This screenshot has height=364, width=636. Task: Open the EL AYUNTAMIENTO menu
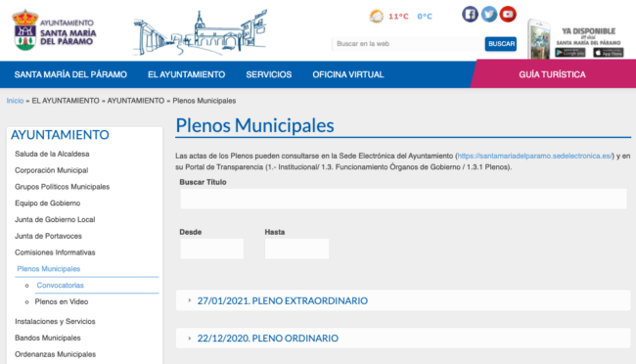(186, 74)
